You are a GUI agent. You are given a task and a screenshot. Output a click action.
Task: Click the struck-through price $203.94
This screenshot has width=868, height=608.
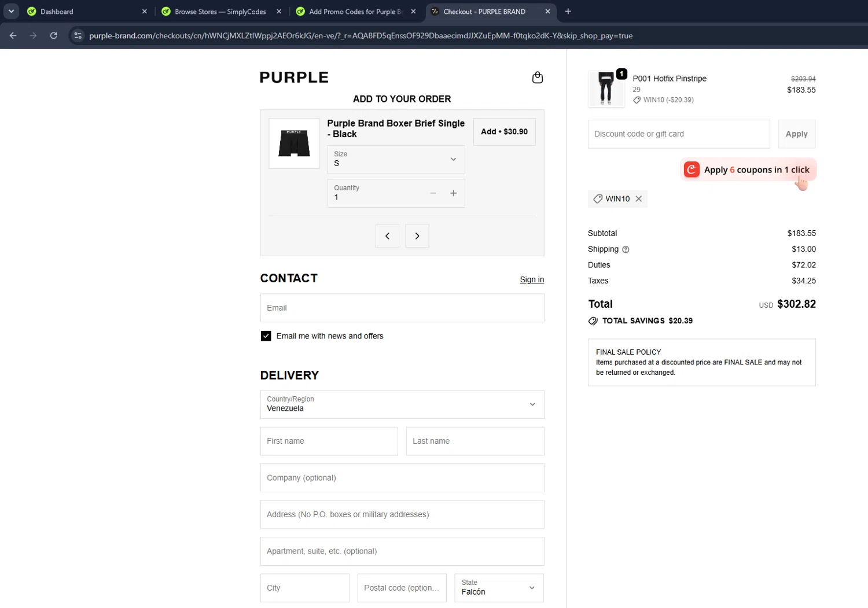coord(803,79)
